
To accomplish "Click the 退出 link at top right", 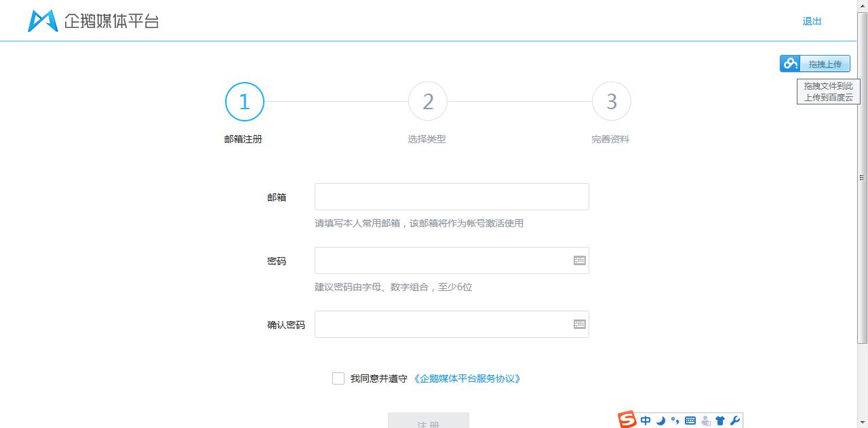I will pyautogui.click(x=812, y=21).
